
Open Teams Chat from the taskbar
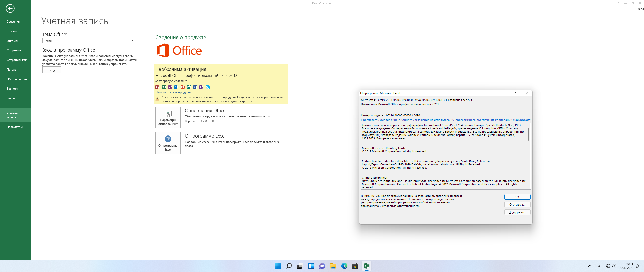click(322, 266)
